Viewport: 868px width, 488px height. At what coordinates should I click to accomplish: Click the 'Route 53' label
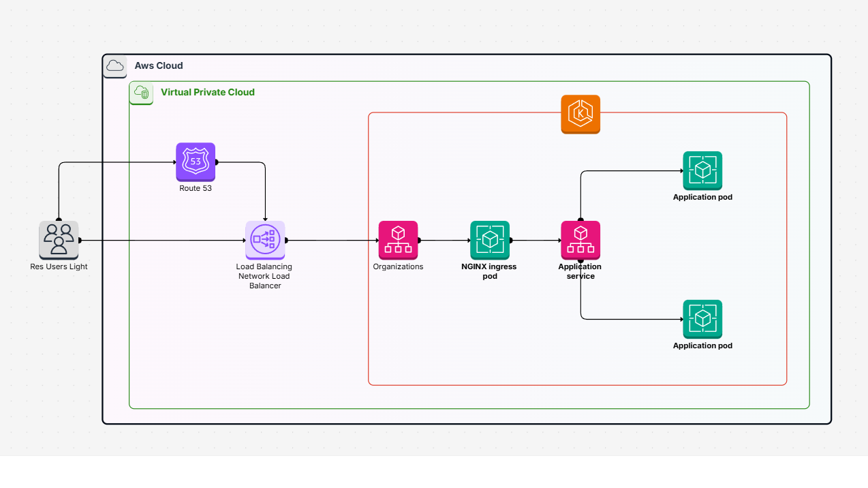196,188
